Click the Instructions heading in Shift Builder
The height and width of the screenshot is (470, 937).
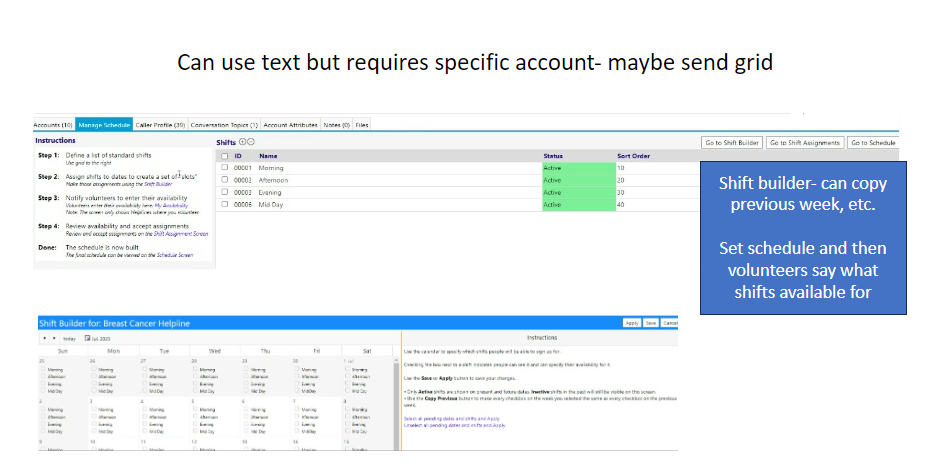pyautogui.click(x=541, y=337)
